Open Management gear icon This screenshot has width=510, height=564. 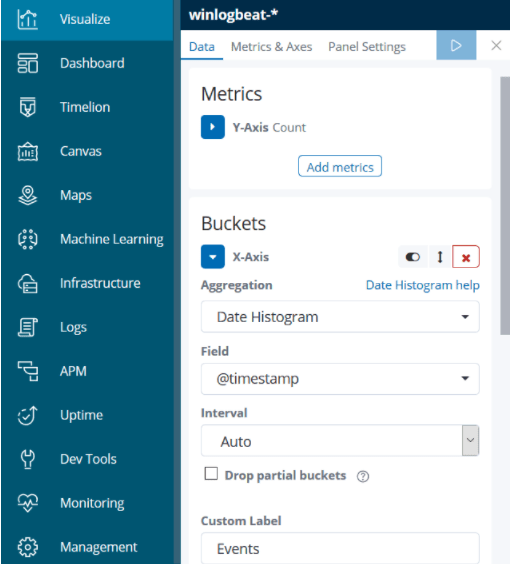pyautogui.click(x=28, y=547)
